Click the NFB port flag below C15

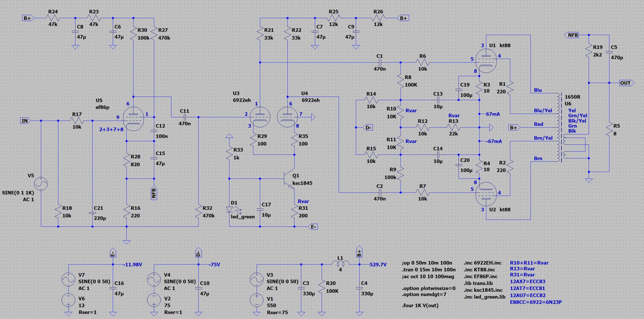pos(154,193)
